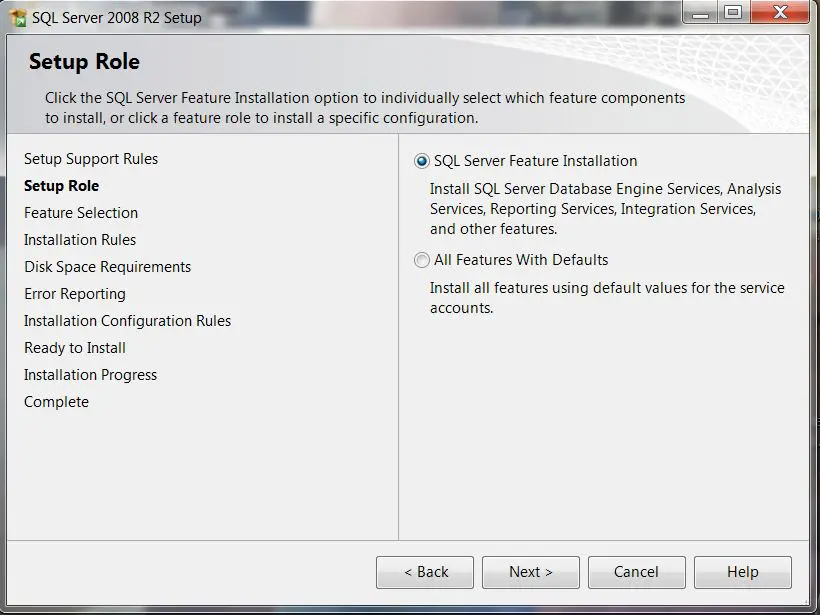Cancel the SQL Server setup
This screenshot has width=820, height=615.
click(x=636, y=572)
